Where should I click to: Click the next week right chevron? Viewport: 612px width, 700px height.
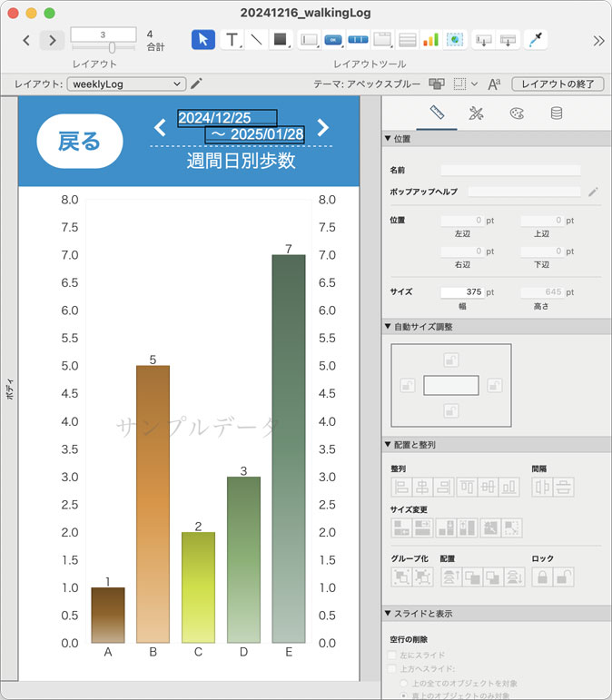(322, 128)
